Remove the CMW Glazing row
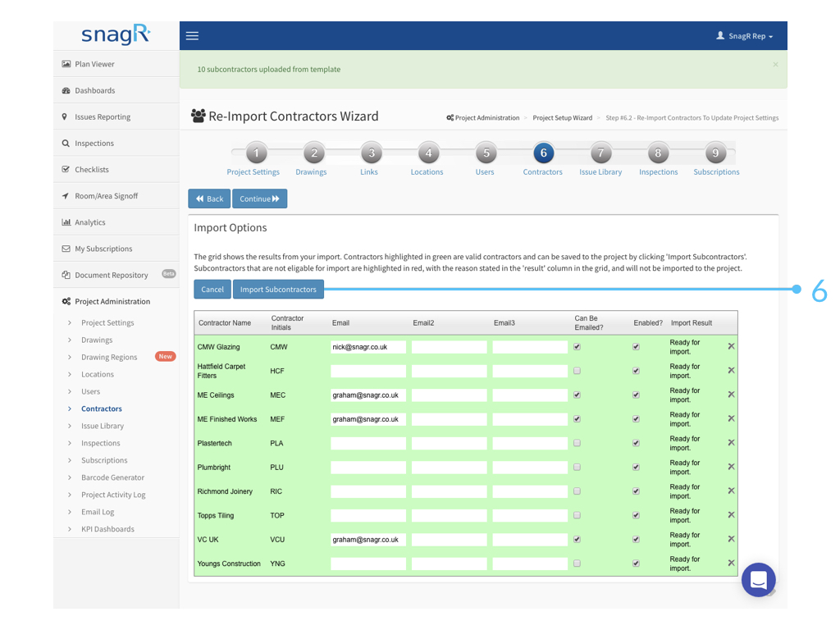Image resolution: width=840 pixels, height=630 pixels. point(731,347)
